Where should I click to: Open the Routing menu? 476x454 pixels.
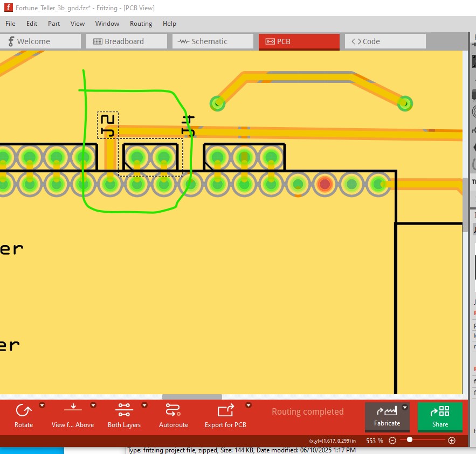tap(141, 24)
